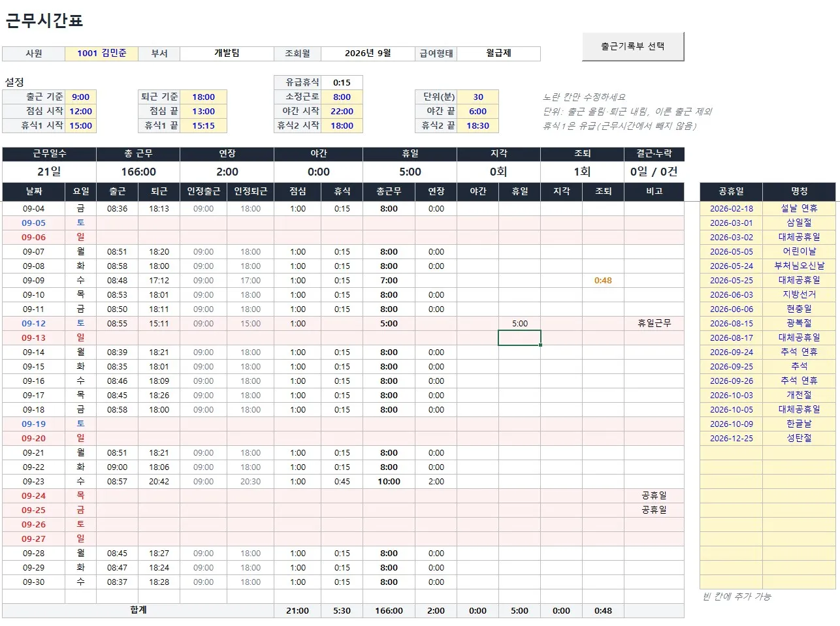
Task: Select the 합계 total 총근무 166:00
Action: pyautogui.click(x=389, y=611)
